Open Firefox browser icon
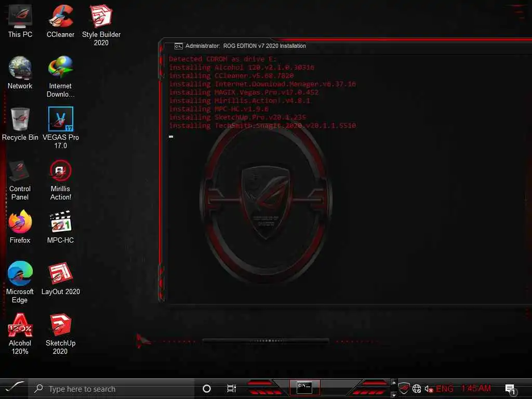 click(x=20, y=227)
